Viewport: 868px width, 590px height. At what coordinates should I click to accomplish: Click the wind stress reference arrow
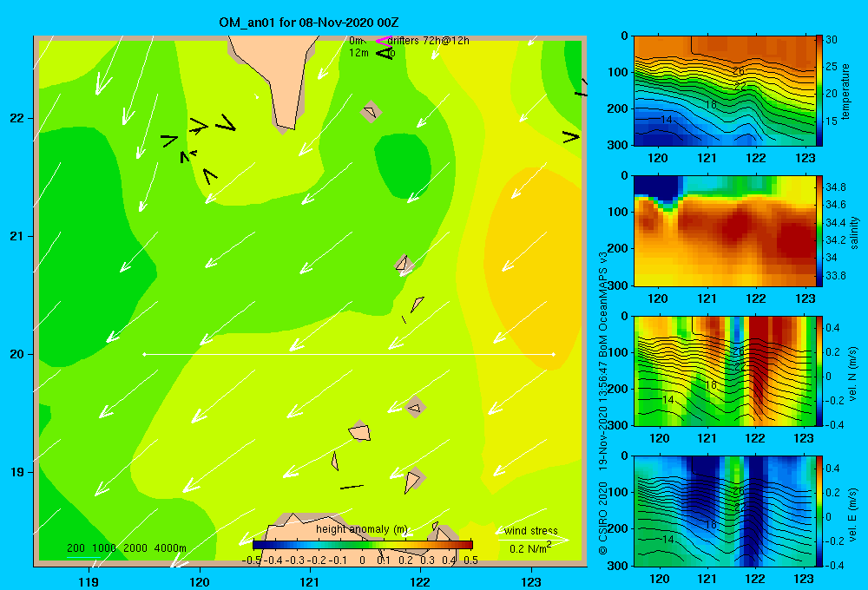coord(534,539)
